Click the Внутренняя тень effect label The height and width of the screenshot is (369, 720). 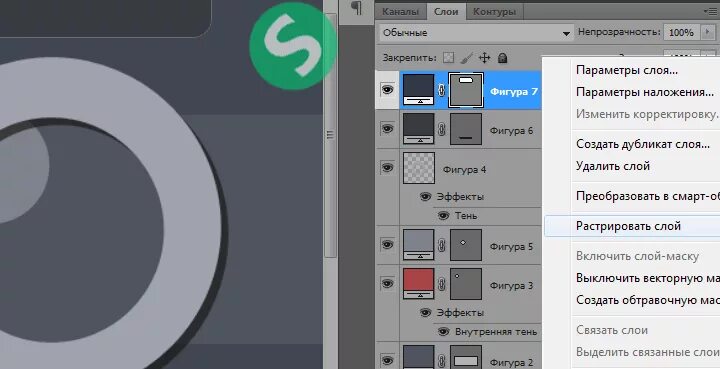tap(496, 331)
